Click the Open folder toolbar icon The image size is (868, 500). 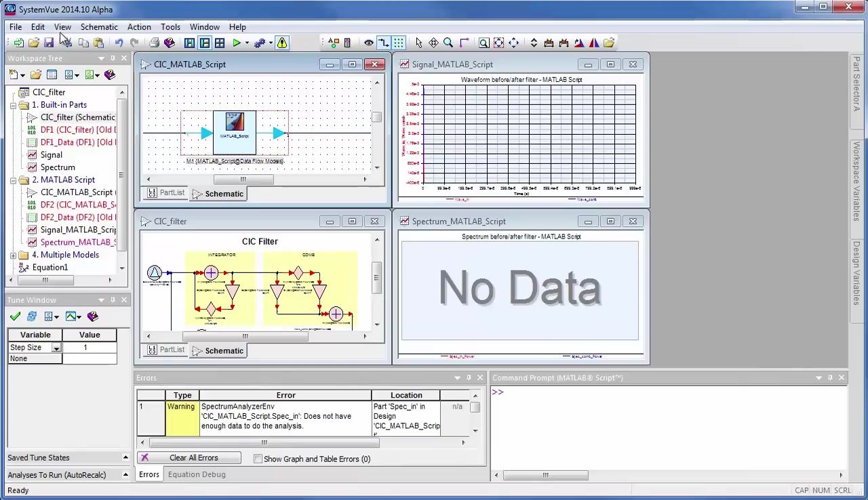click(x=33, y=43)
